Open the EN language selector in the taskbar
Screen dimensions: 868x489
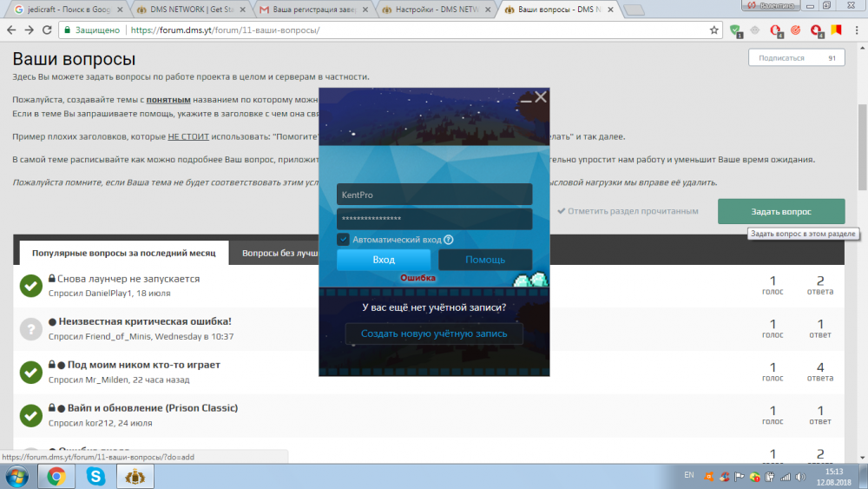tap(689, 475)
